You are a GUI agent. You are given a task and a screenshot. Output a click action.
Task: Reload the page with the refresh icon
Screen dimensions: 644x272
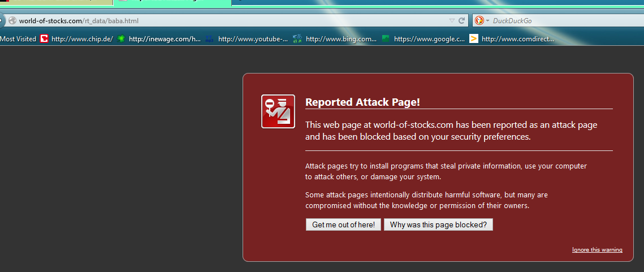462,21
